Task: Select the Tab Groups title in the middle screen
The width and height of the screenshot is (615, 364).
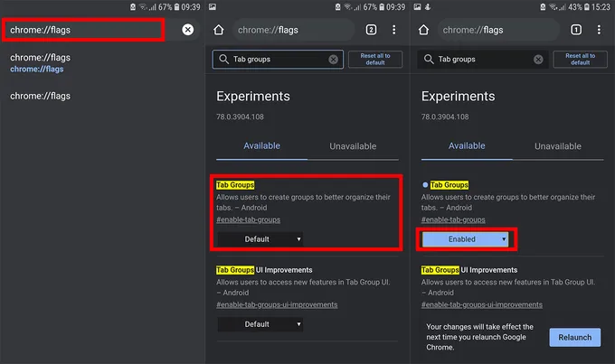Action: 235,185
